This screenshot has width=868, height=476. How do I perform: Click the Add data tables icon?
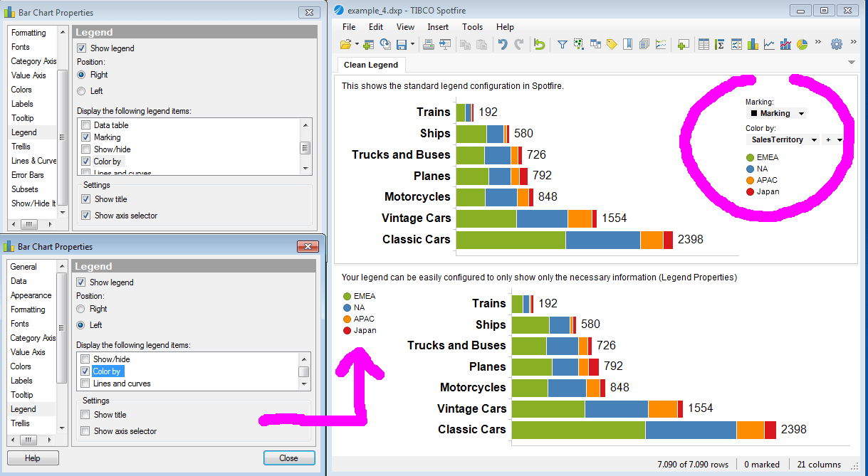coord(368,44)
